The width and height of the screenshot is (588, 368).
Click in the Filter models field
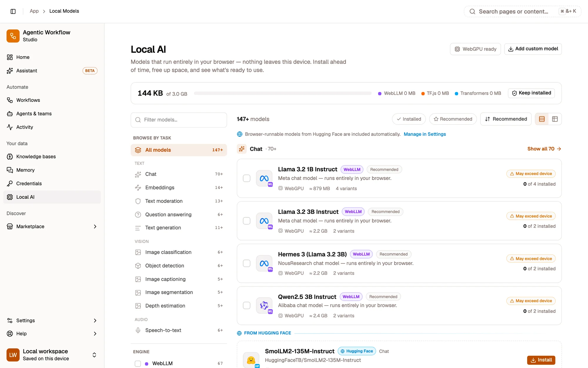pos(179,120)
